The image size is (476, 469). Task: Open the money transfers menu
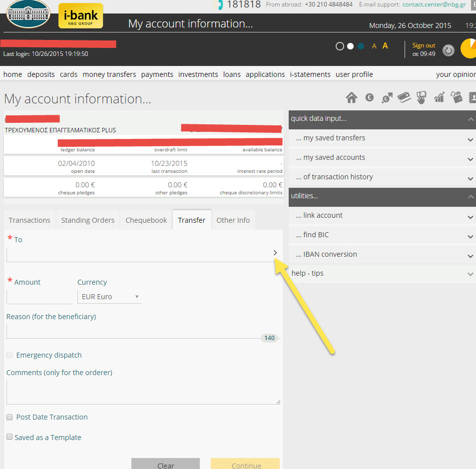109,74
